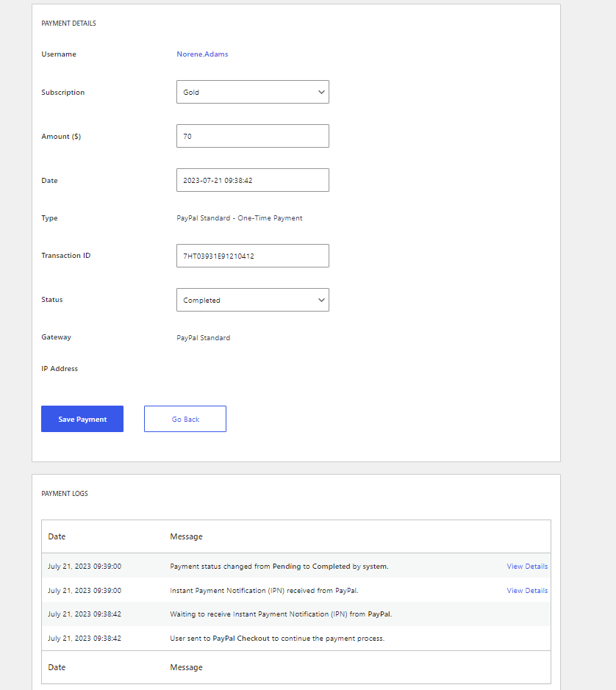
Task: View Details for the status changed log entry
Action: [x=527, y=567]
